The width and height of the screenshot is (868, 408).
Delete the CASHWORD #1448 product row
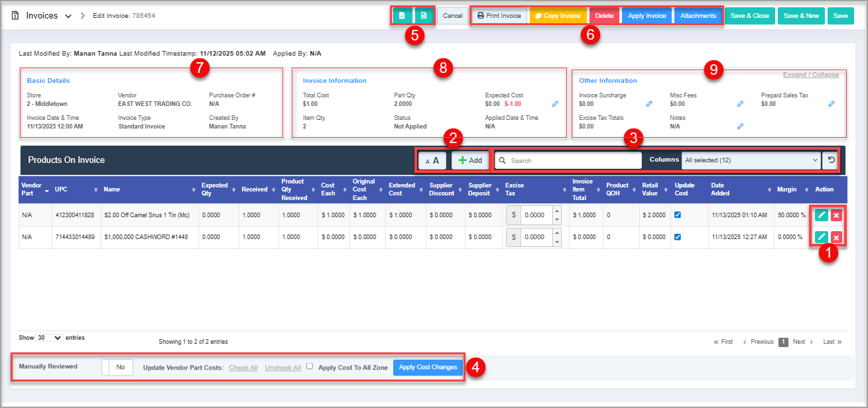click(x=836, y=238)
